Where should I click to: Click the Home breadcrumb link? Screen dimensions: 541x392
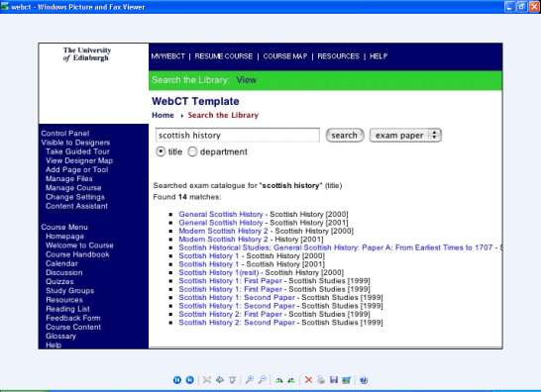(x=162, y=115)
